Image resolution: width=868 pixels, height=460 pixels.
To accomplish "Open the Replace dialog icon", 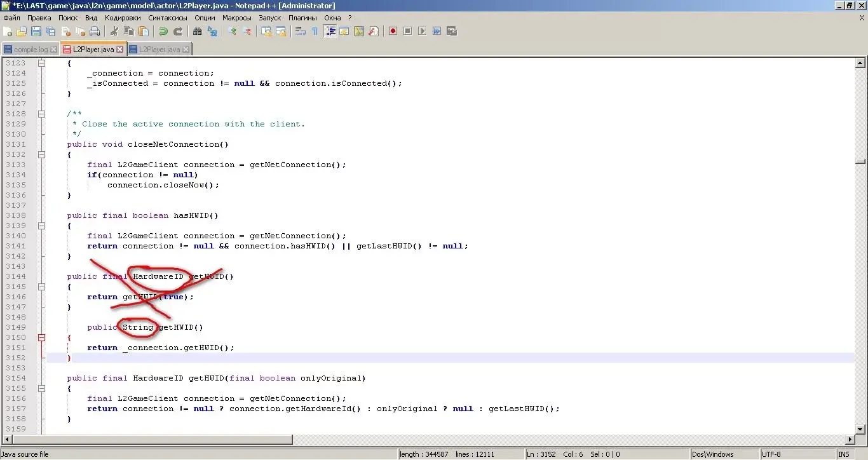I will click(x=212, y=31).
